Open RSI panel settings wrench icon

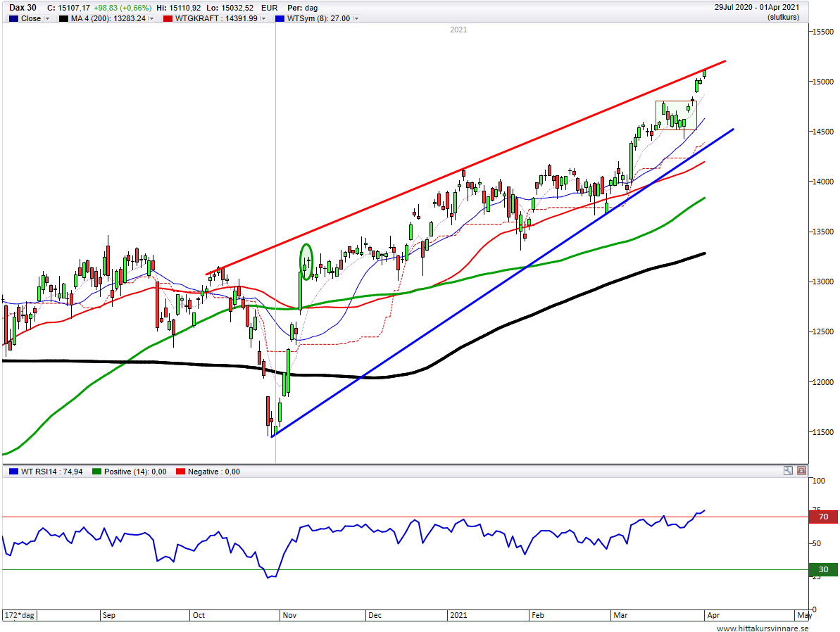(x=788, y=471)
